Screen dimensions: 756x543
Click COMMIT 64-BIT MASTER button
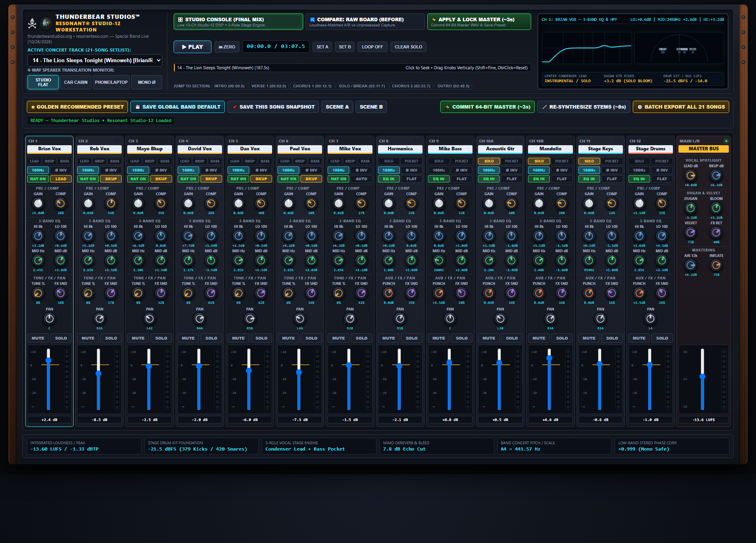(487, 107)
